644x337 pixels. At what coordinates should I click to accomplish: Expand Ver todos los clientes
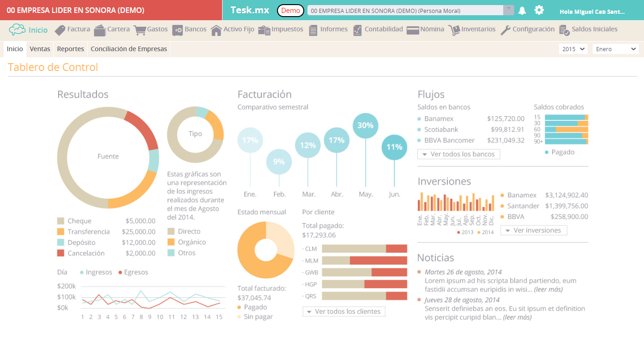click(344, 311)
